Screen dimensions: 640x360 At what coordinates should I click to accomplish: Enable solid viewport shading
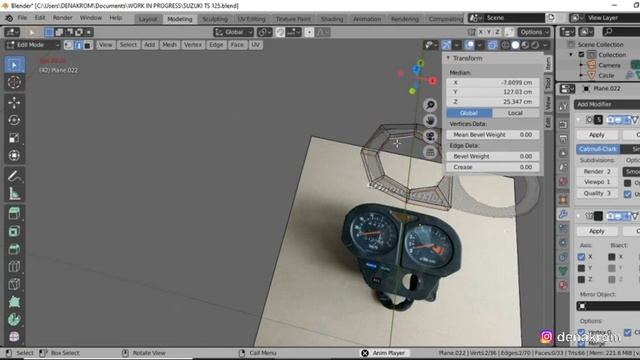[516, 45]
